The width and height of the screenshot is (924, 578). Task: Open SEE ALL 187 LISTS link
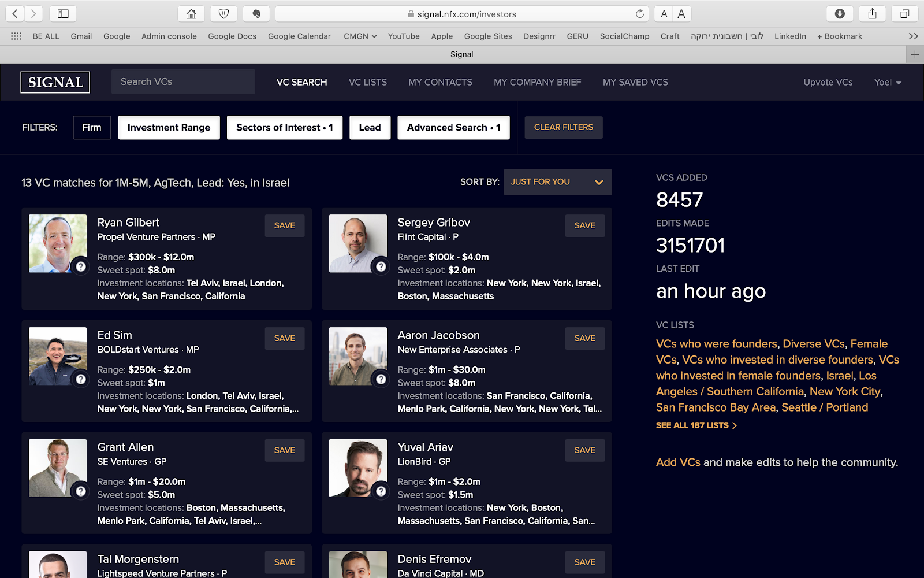point(696,425)
